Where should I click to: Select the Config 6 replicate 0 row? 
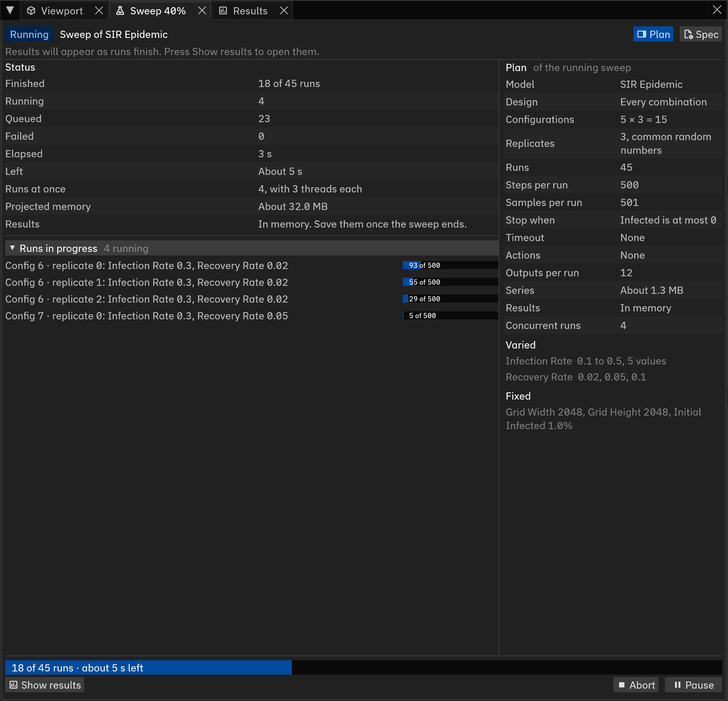(251, 265)
